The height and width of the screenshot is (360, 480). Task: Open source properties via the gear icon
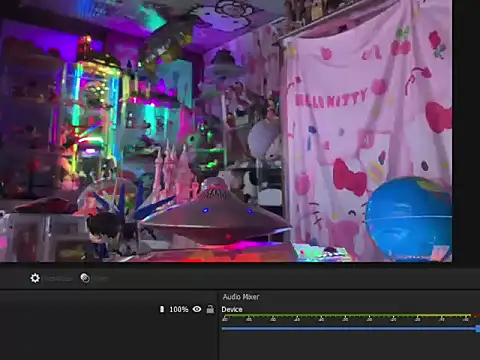point(35,278)
